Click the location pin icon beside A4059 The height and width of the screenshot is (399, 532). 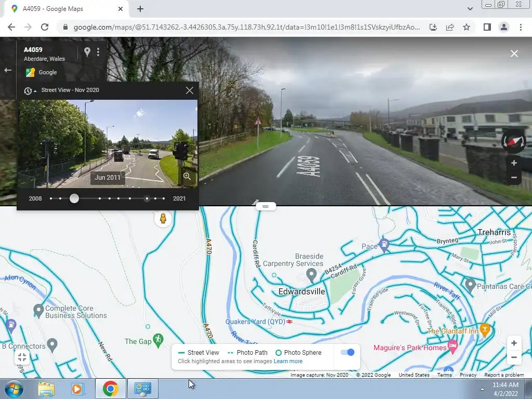[x=87, y=51]
